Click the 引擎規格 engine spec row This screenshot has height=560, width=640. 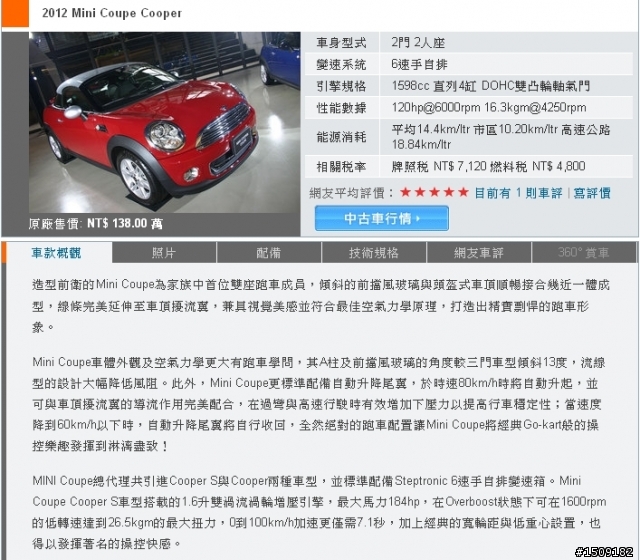tap(469, 86)
